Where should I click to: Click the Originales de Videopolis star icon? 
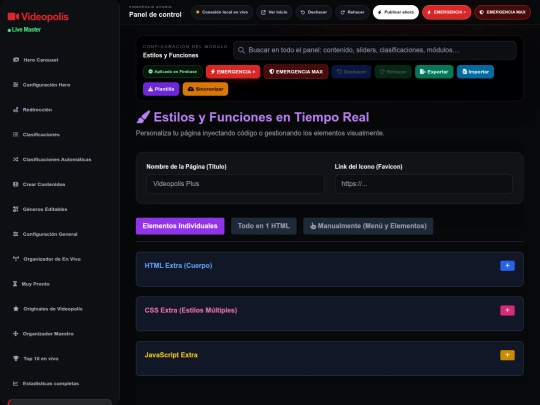pos(16,309)
